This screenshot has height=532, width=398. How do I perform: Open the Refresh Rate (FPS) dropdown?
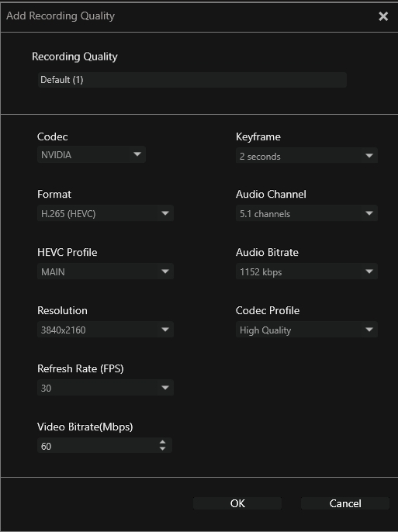tap(106, 388)
